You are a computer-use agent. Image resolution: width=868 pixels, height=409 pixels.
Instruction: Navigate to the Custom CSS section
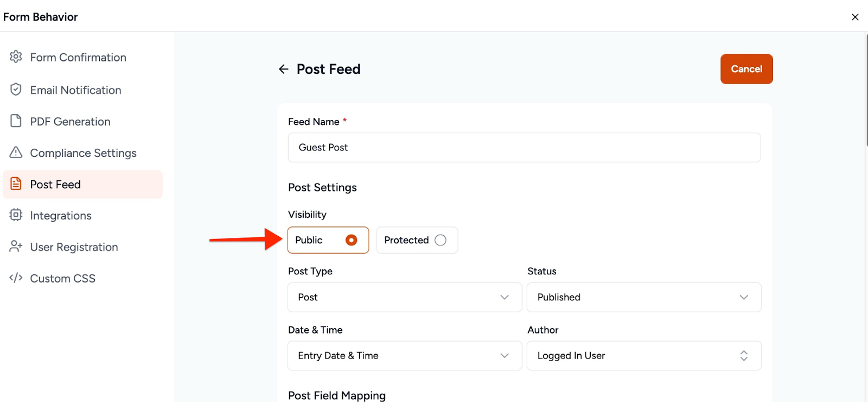[63, 278]
